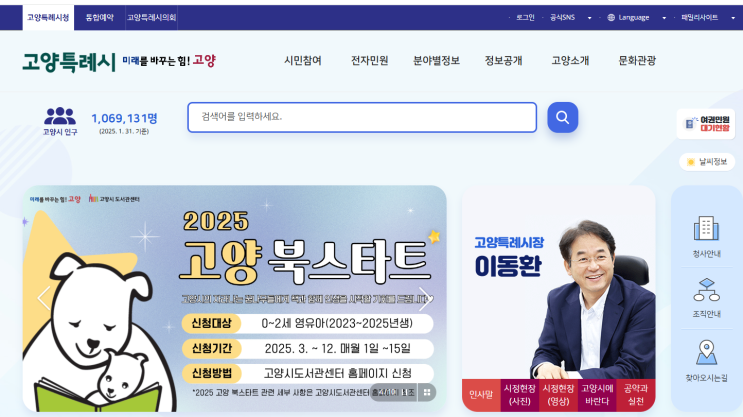This screenshot has height=417, width=743.
Task: Show previous banner slide arrow
Action: [44, 298]
